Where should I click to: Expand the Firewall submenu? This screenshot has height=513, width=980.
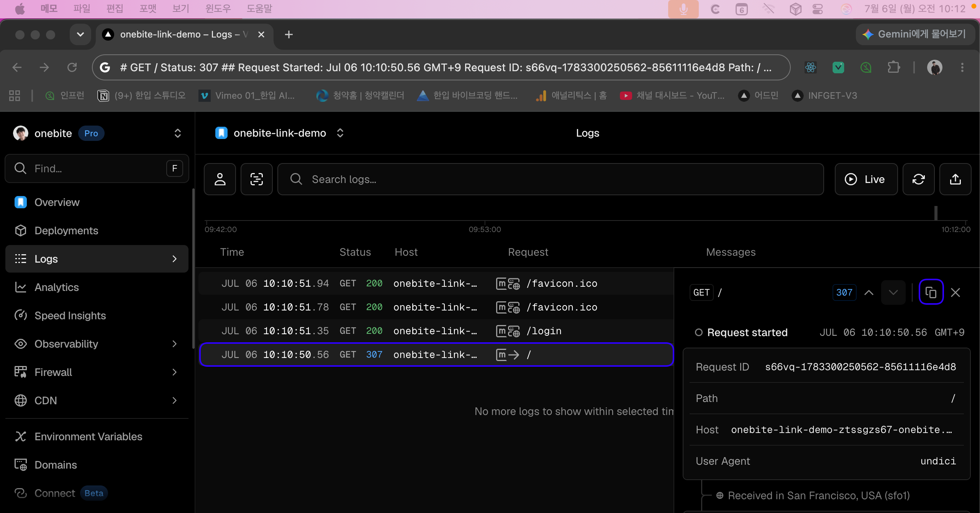click(175, 372)
